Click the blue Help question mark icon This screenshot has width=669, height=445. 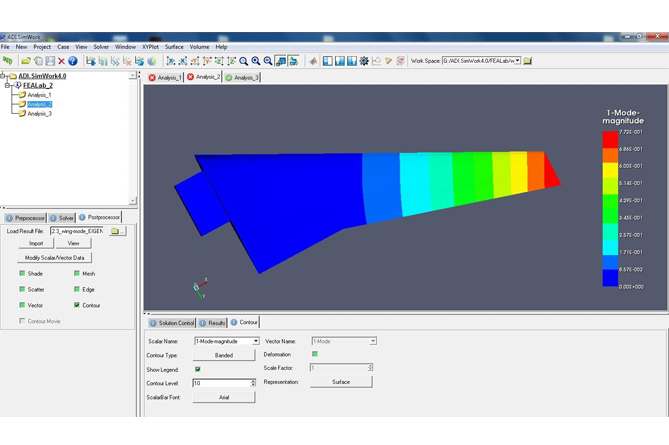tap(73, 61)
